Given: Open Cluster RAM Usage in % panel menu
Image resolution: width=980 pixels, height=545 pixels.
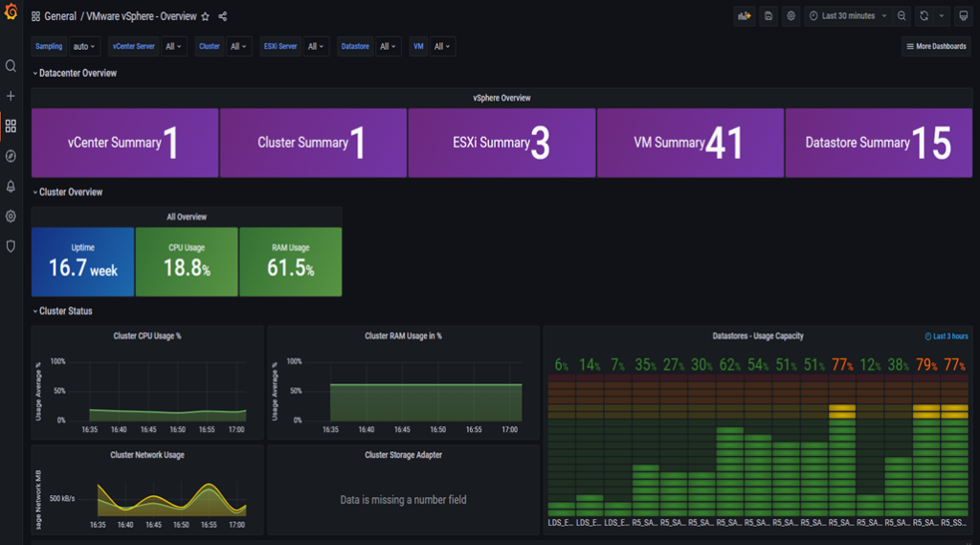Looking at the screenshot, I should [403, 336].
